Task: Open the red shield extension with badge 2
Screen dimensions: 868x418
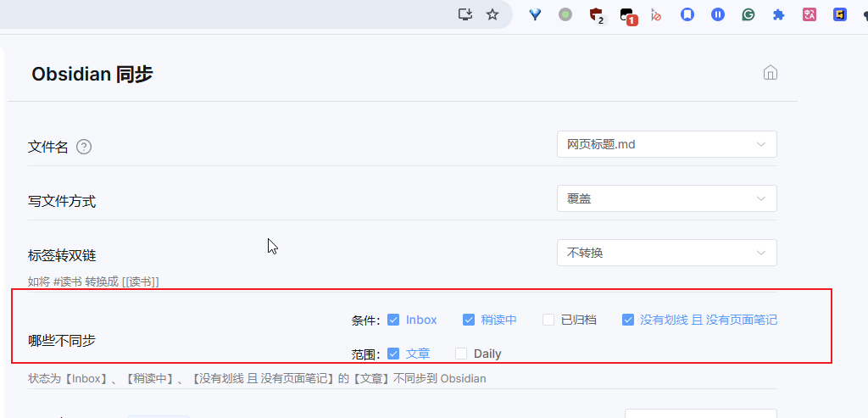Action: pos(596,15)
